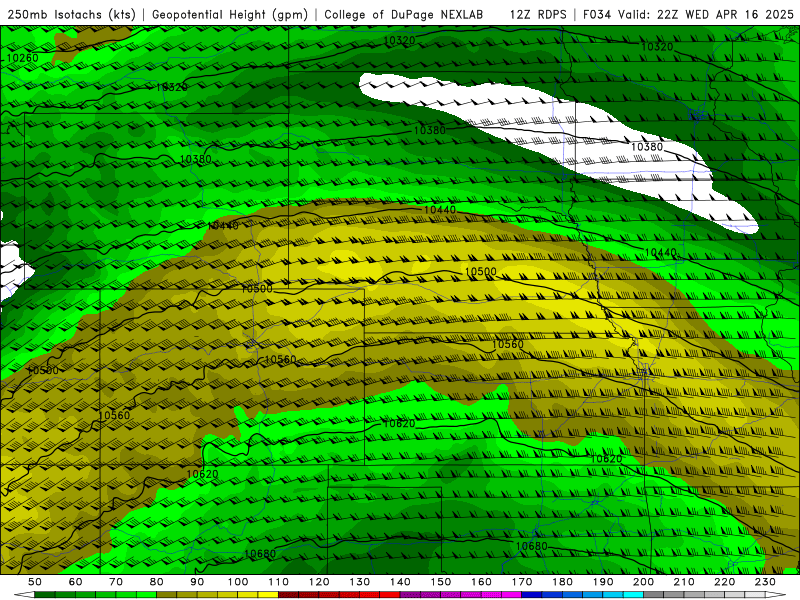Click the 100 knot legend label
Image resolution: width=800 pixels, height=600 pixels.
[x=238, y=582]
